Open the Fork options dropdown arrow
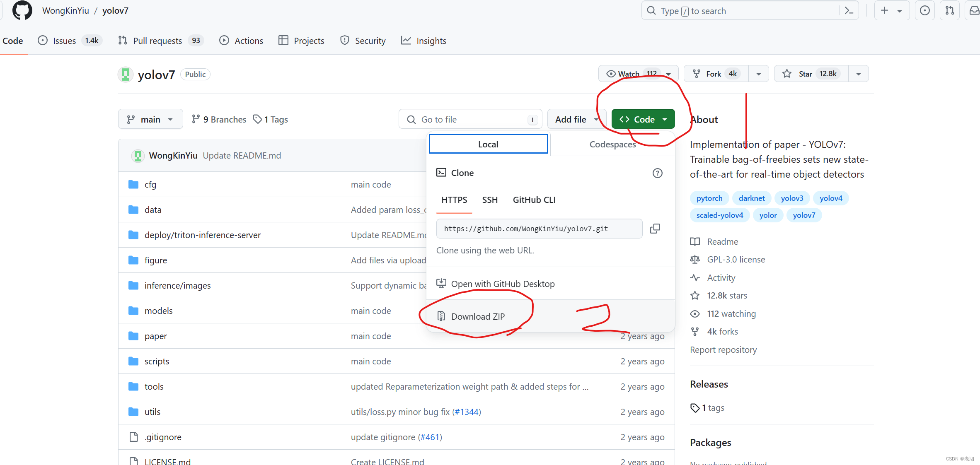980x465 pixels. click(758, 74)
